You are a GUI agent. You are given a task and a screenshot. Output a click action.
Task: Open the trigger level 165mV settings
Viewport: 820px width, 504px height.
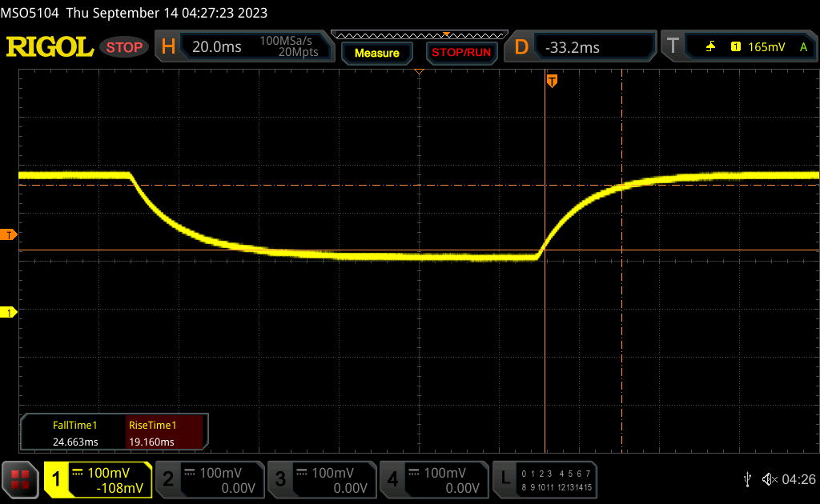pyautogui.click(x=766, y=47)
